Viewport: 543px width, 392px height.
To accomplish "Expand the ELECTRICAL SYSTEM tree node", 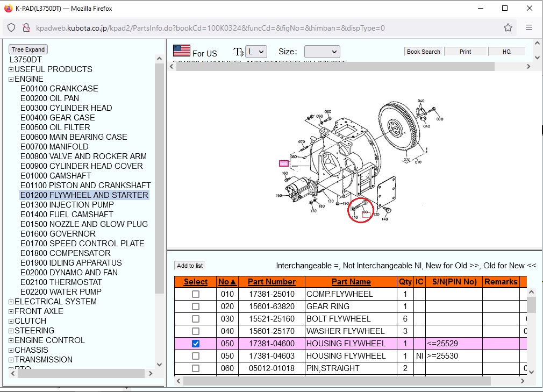I will coord(11,302).
